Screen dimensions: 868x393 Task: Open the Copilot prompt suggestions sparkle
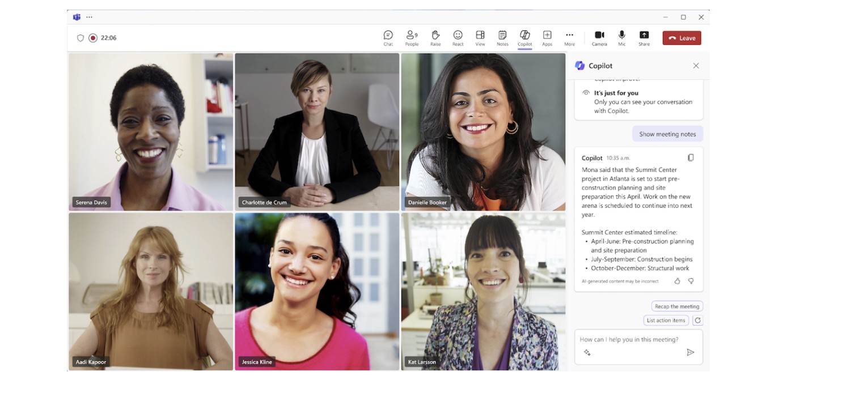click(x=587, y=352)
